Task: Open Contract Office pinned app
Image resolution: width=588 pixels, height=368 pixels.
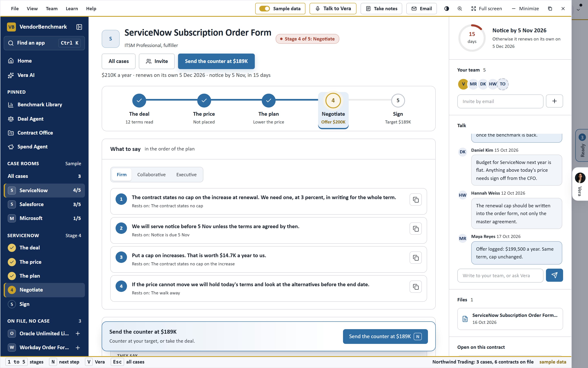Action: [44, 133]
